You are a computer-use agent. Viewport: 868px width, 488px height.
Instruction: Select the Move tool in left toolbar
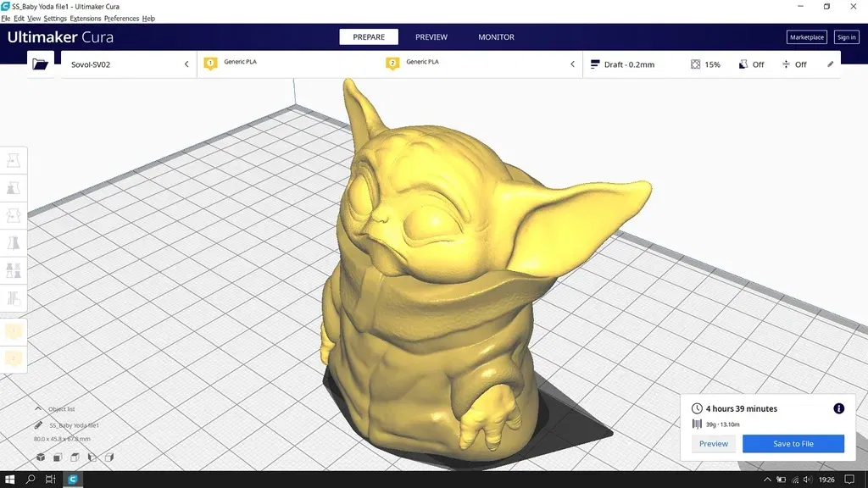13,159
